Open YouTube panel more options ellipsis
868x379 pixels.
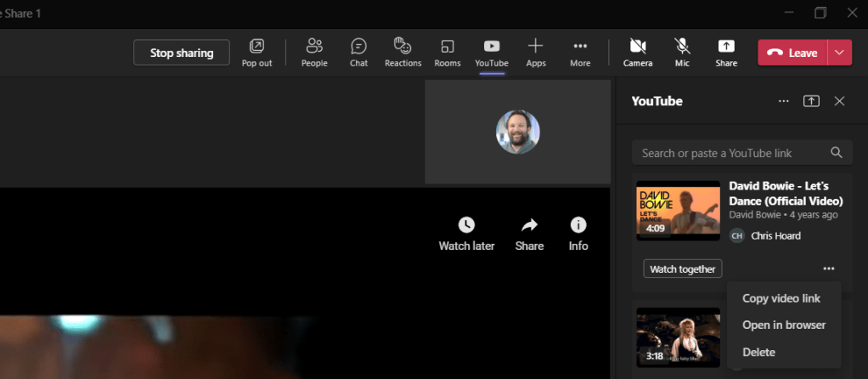(784, 101)
